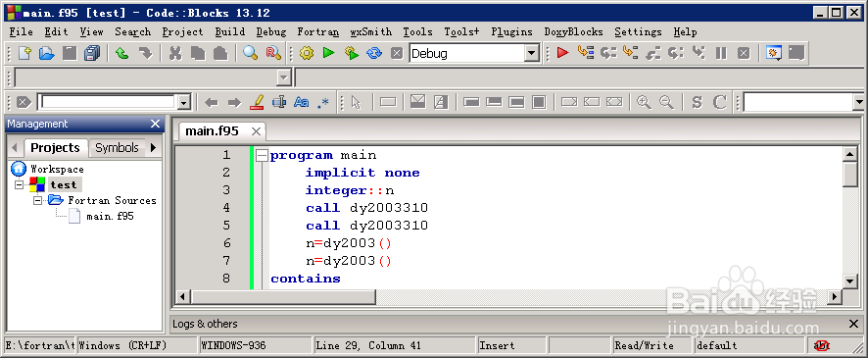Click the C comment toolbar icon

pos(720,103)
